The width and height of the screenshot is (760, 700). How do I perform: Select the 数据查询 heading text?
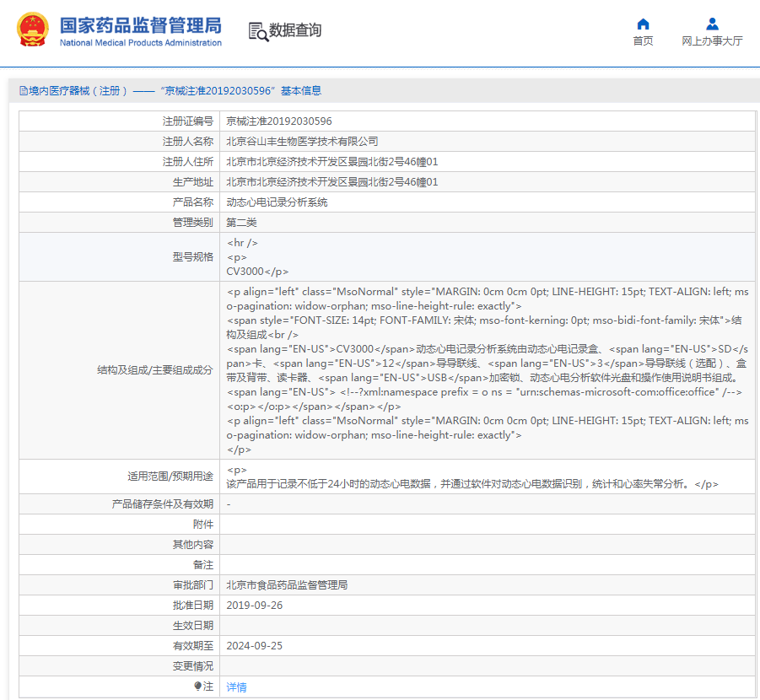[x=295, y=31]
